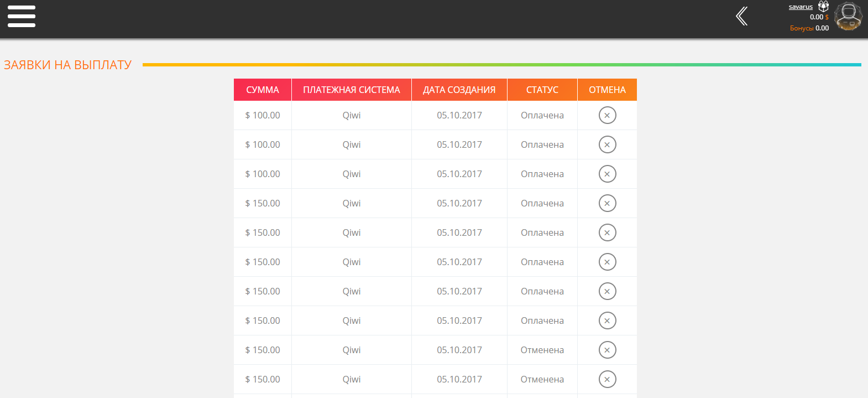Click cancel icon in second Отменена row
The height and width of the screenshot is (398, 868).
pos(607,379)
